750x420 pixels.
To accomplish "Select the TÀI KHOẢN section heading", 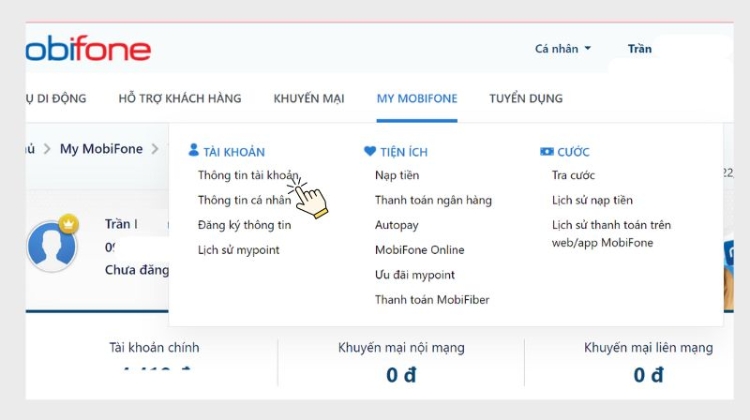I will tap(234, 152).
